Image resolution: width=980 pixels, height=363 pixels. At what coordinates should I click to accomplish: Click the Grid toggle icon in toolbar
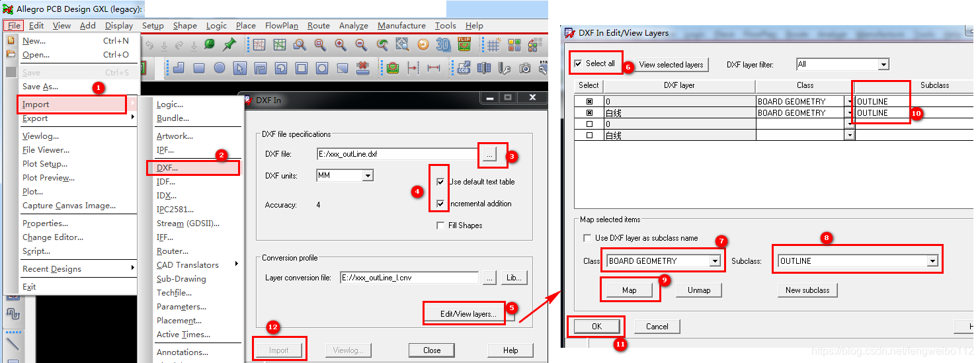click(x=493, y=44)
